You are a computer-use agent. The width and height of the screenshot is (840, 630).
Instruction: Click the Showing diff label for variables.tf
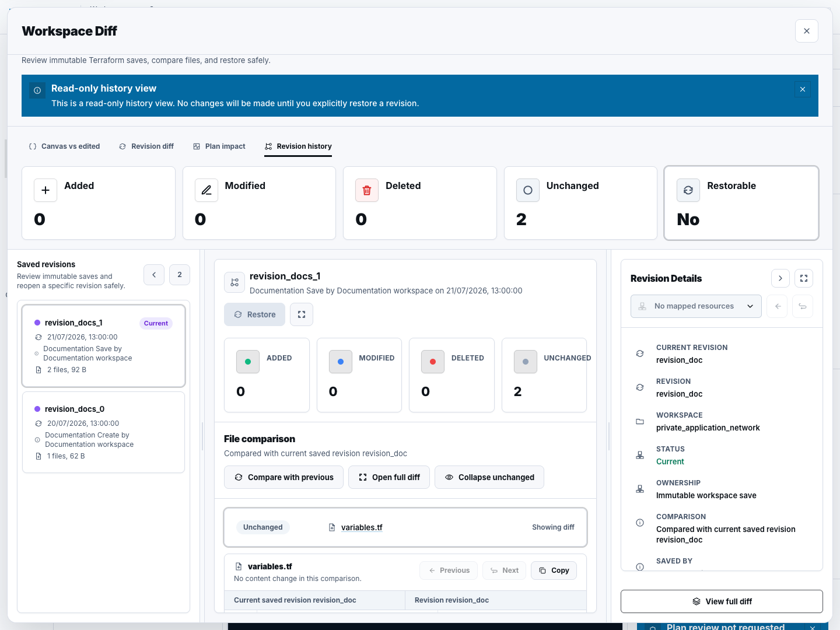pos(553,527)
